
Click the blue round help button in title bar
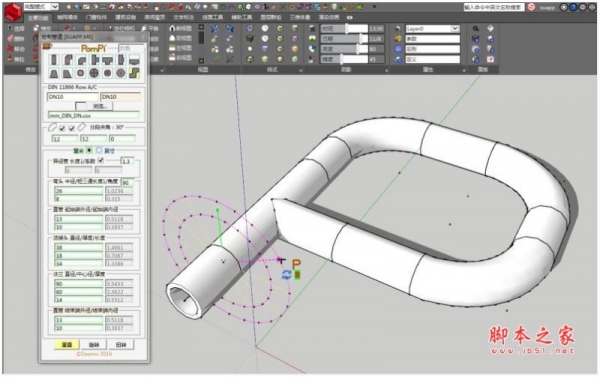click(573, 7)
